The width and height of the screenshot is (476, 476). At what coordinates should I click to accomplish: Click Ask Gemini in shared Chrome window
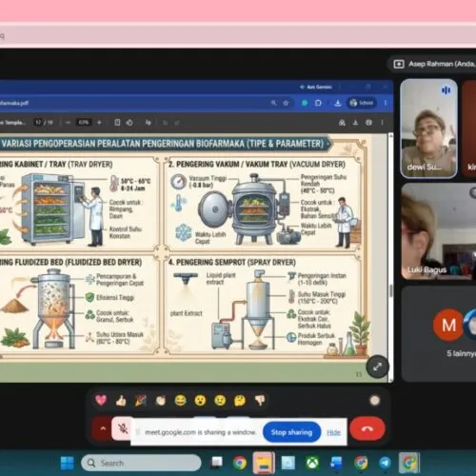tap(316, 87)
